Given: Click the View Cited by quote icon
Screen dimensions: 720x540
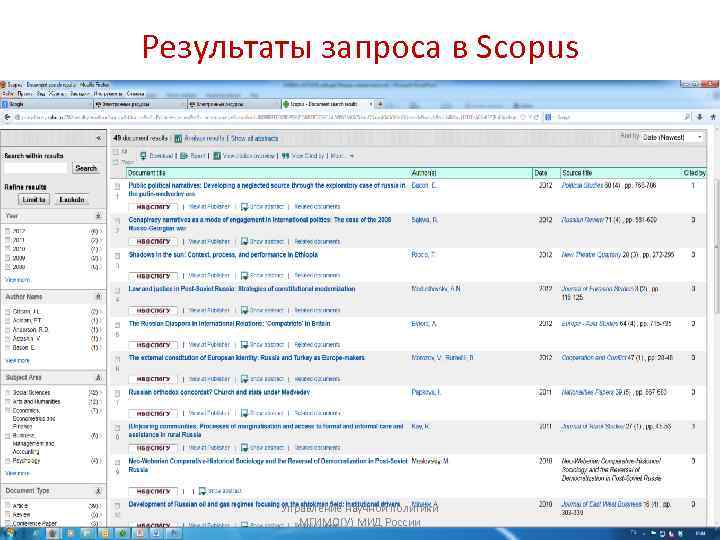Looking at the screenshot, I should 285,156.
